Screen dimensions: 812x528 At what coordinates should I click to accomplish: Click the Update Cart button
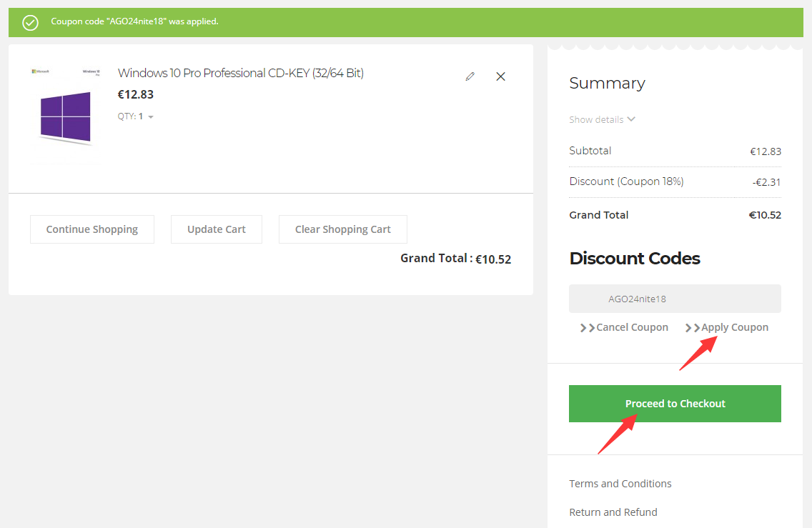pos(216,229)
